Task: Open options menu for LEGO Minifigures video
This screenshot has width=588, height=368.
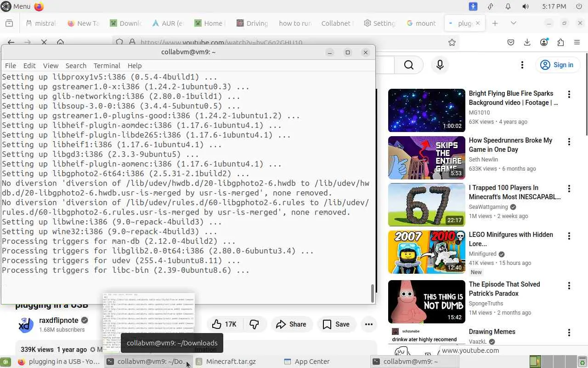Action: 569,236
